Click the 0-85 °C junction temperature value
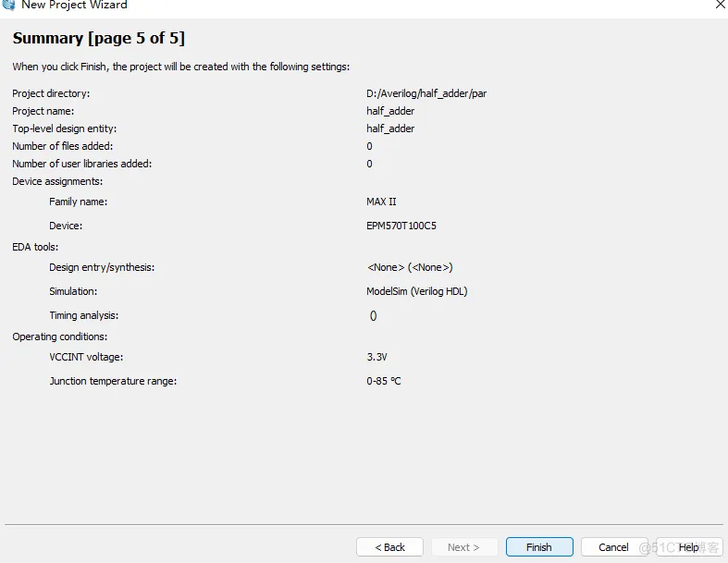This screenshot has width=728, height=563. tap(383, 381)
